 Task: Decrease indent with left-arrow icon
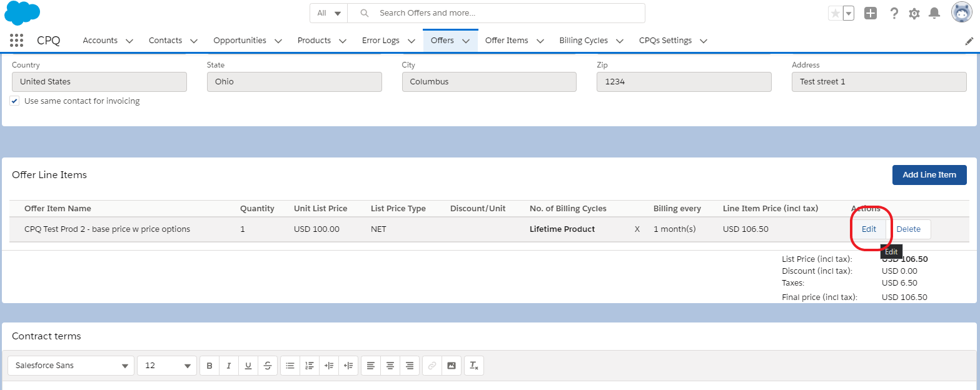[x=348, y=366]
